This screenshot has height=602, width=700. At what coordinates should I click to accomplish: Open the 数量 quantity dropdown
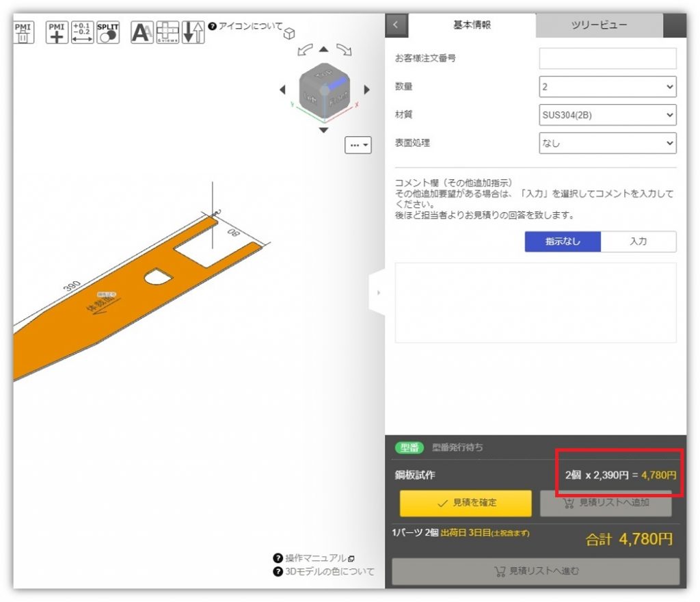pyautogui.click(x=607, y=87)
